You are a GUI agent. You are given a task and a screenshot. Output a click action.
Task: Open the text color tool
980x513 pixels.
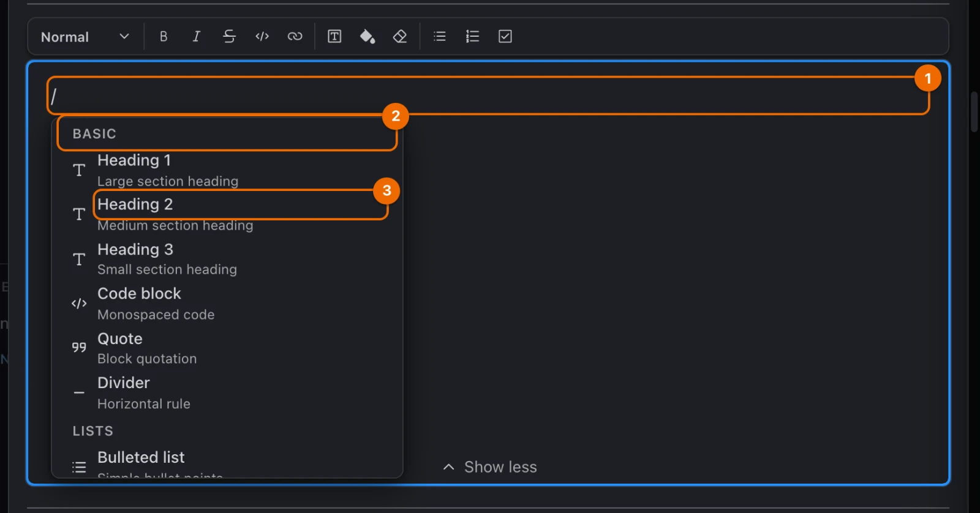point(334,37)
